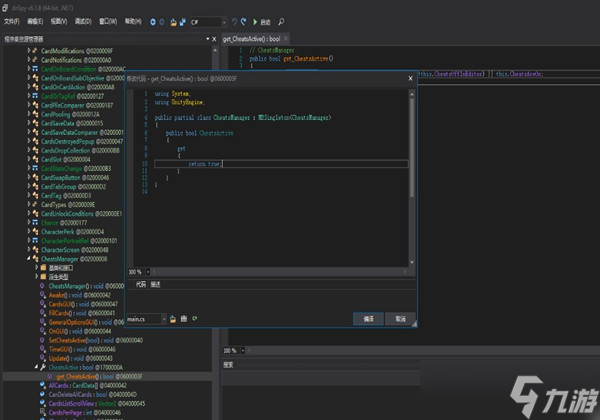Click the add assembly reference icon
Image resolution: width=600 pixels, height=420 pixels.
[x=184, y=319]
